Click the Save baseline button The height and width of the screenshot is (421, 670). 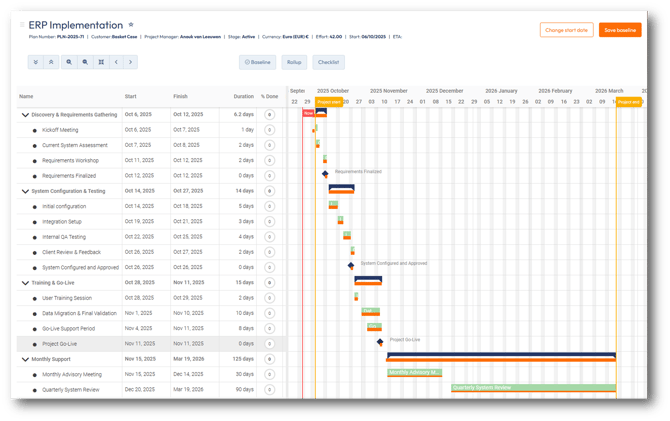tap(620, 30)
